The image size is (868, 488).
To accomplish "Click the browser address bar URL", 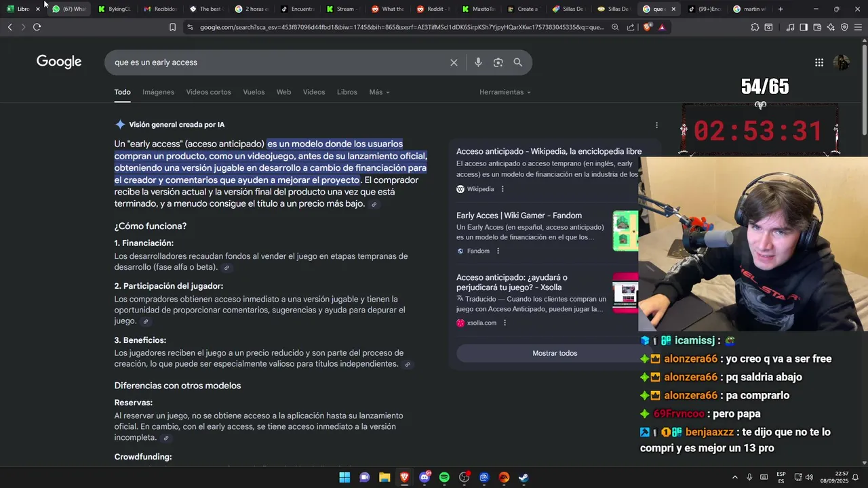I will tap(401, 27).
